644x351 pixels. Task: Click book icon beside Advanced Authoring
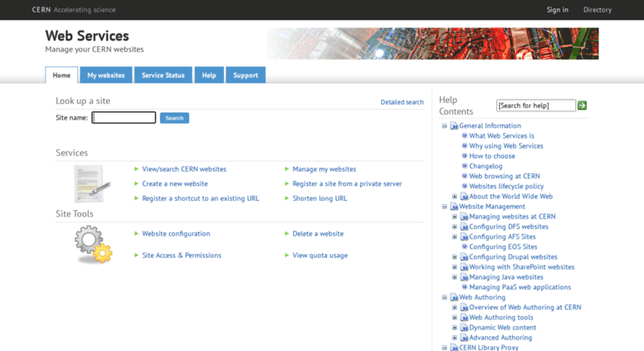coord(464,338)
